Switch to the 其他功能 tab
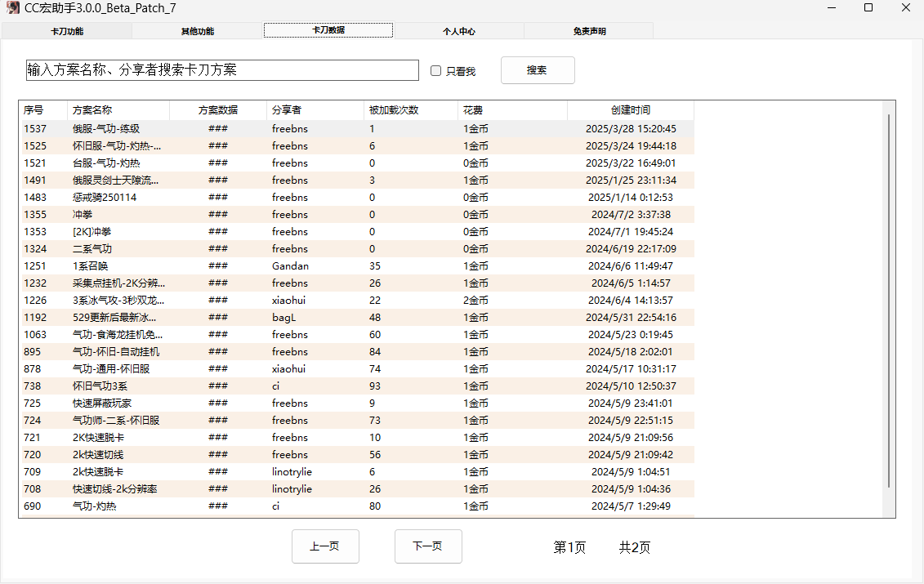This screenshot has height=584, width=924. [198, 31]
